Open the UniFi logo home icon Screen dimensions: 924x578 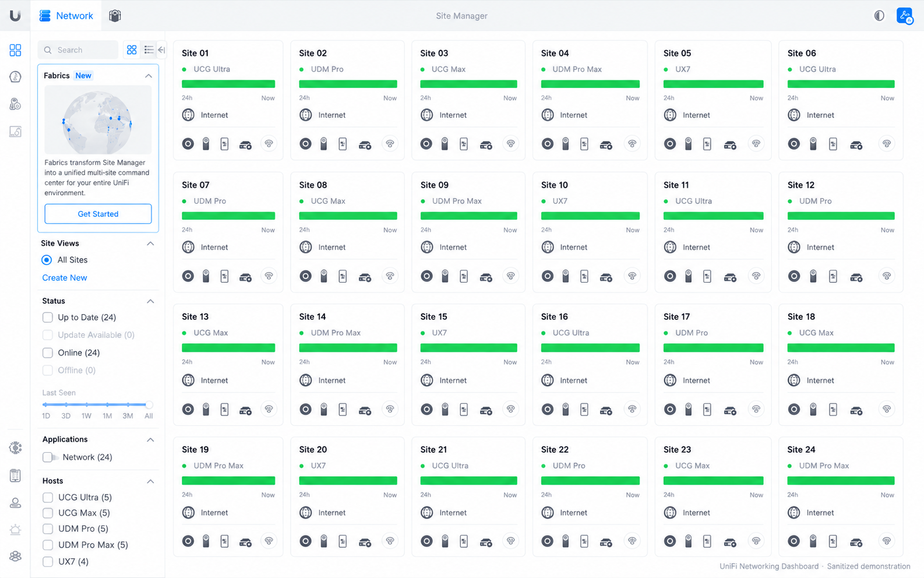(15, 16)
